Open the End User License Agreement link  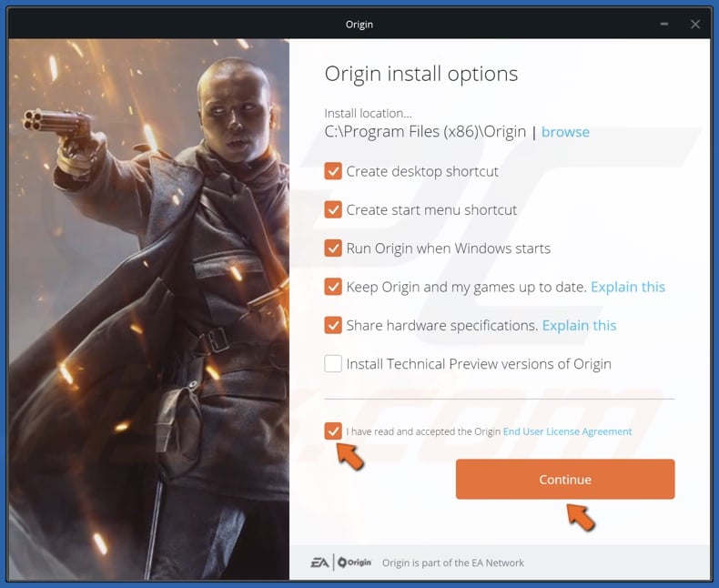point(567,431)
